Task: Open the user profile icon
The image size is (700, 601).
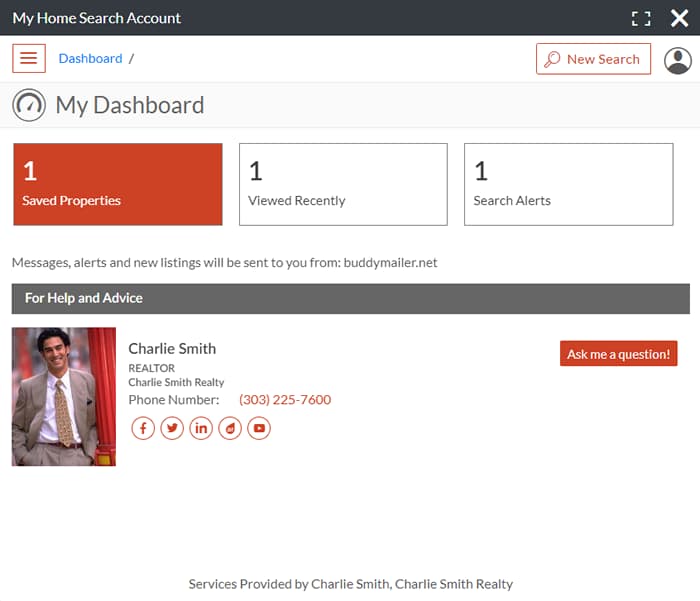Action: [678, 60]
